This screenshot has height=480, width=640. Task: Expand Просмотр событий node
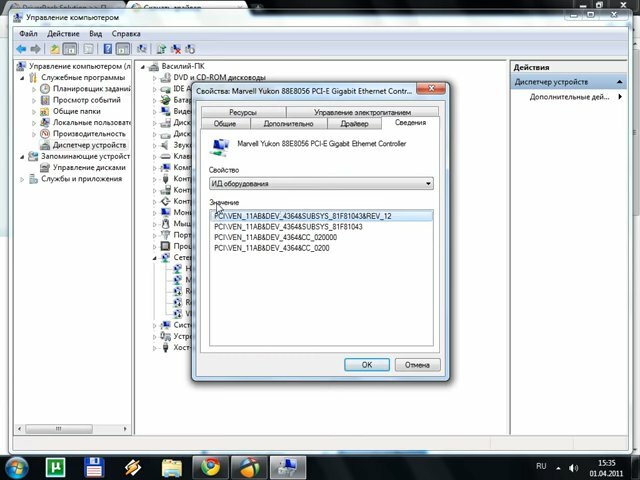click(x=34, y=100)
